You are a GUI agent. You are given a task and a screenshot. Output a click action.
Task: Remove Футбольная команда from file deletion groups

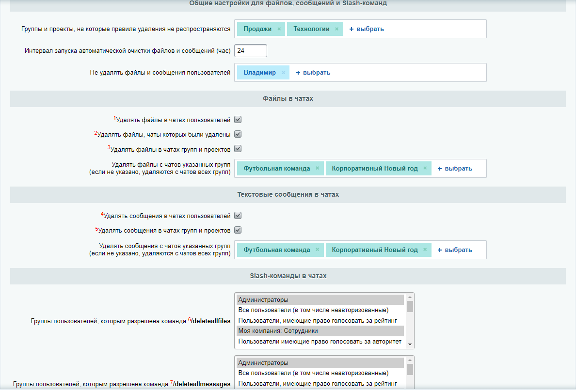(318, 169)
